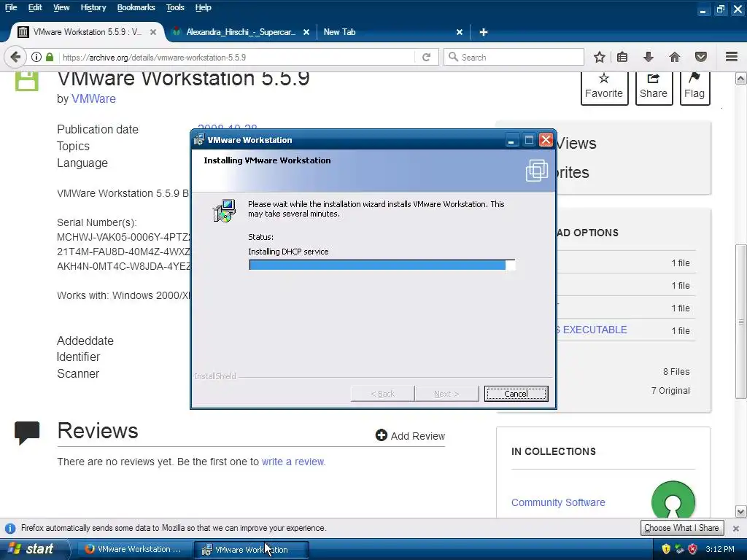Viewport: 747px width, 560px height.
Task: Open the Downloads arrow icon
Action: (x=648, y=57)
